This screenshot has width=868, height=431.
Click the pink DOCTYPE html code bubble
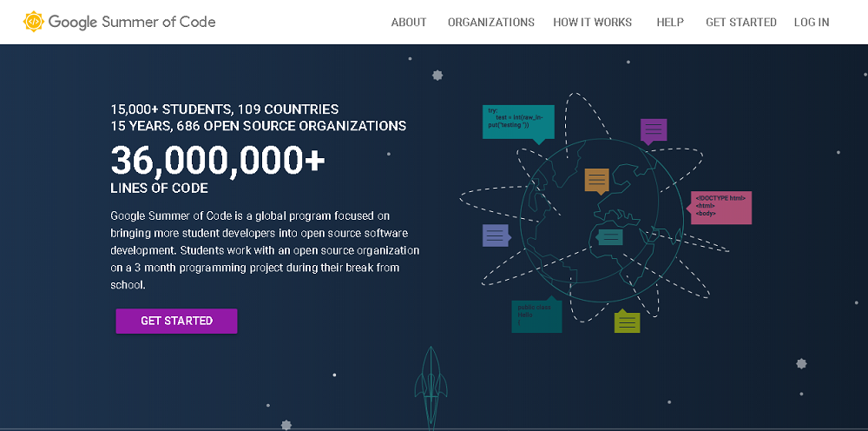tap(720, 207)
